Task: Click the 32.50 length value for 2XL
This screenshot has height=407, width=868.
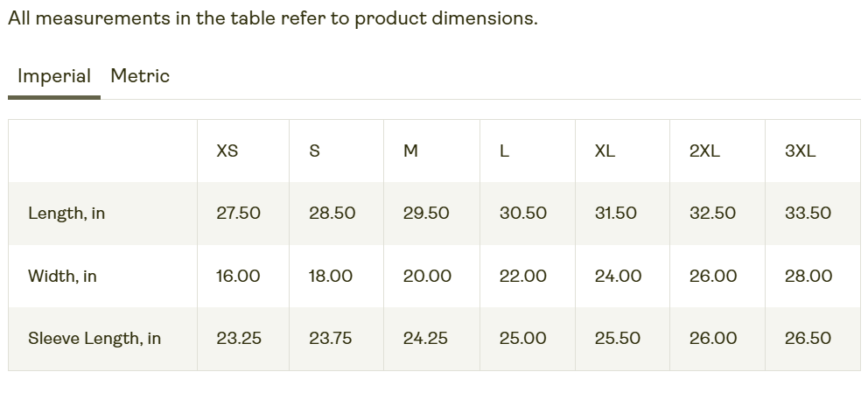Action: [x=712, y=213]
